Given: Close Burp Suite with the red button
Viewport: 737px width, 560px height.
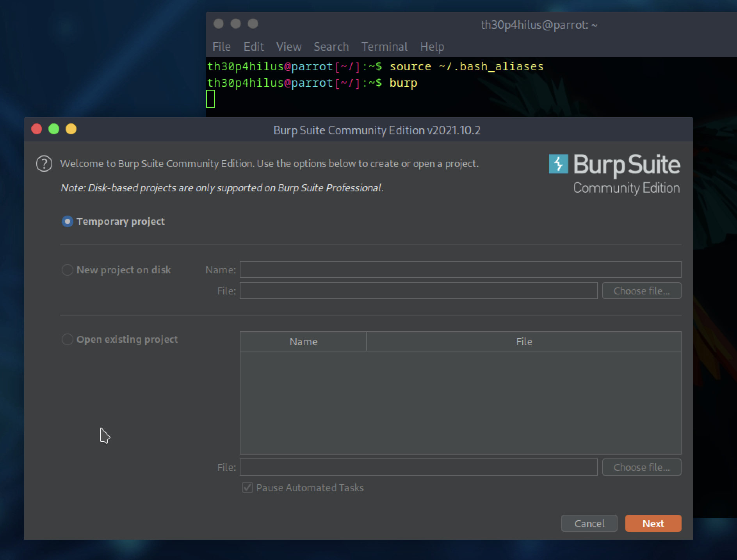Looking at the screenshot, I should click(x=37, y=129).
